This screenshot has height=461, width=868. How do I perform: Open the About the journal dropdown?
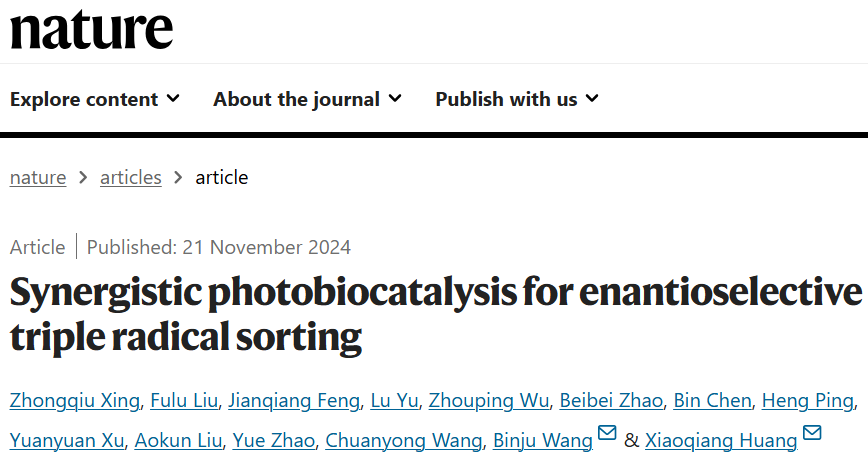pos(307,99)
